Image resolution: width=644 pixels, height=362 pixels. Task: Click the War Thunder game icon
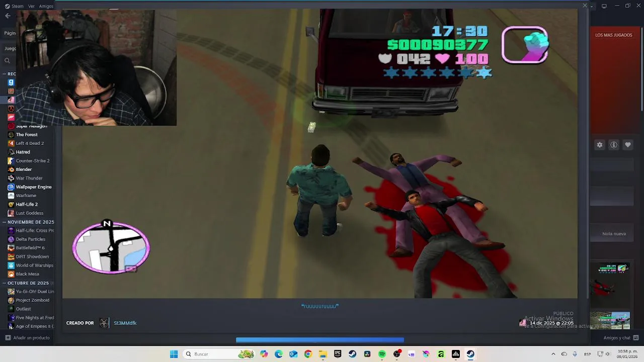(11, 178)
